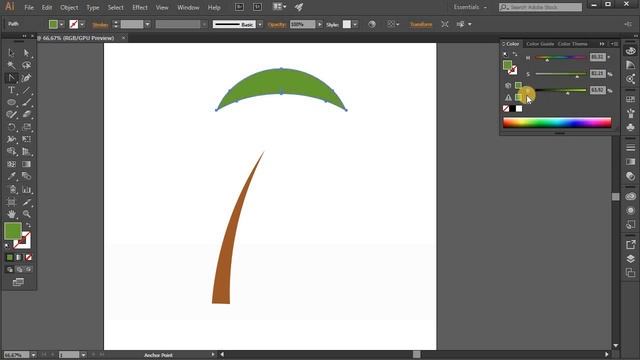Select the Column Graph tool

(x=27, y=189)
